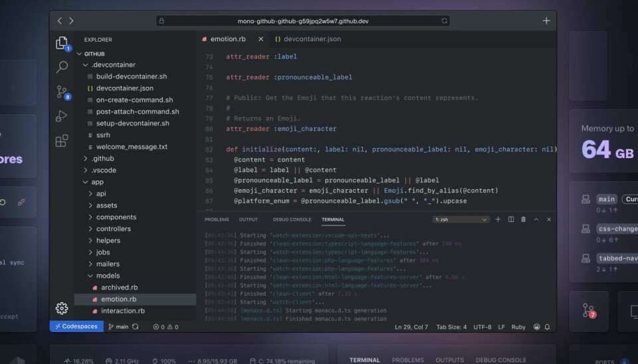Open the Explorer files icon in activity bar
The image size is (638, 364).
(x=62, y=43)
